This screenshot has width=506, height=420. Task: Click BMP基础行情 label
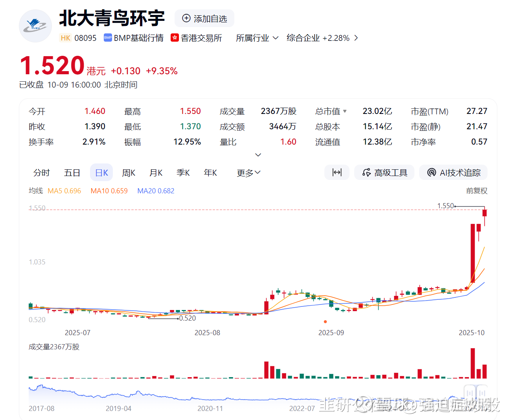[139, 38]
